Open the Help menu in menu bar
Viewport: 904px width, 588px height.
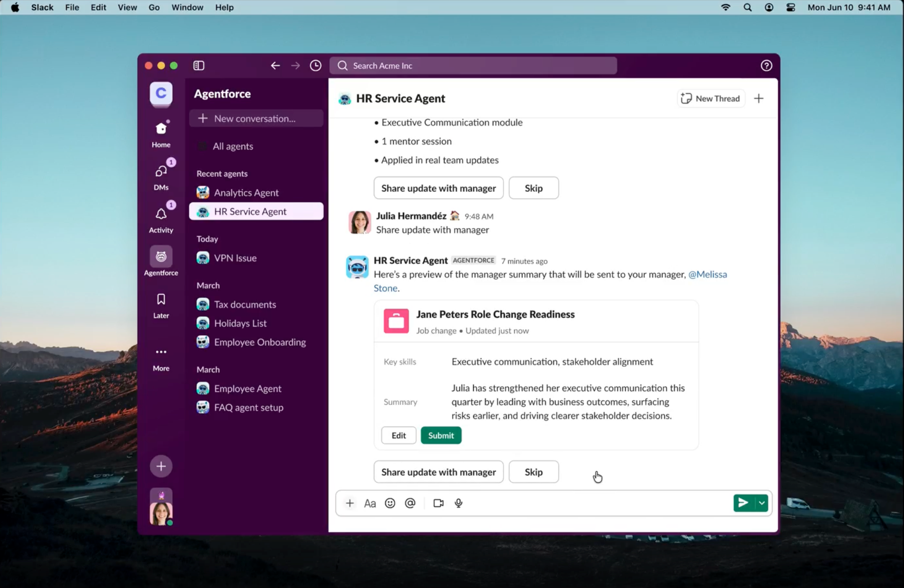point(225,7)
